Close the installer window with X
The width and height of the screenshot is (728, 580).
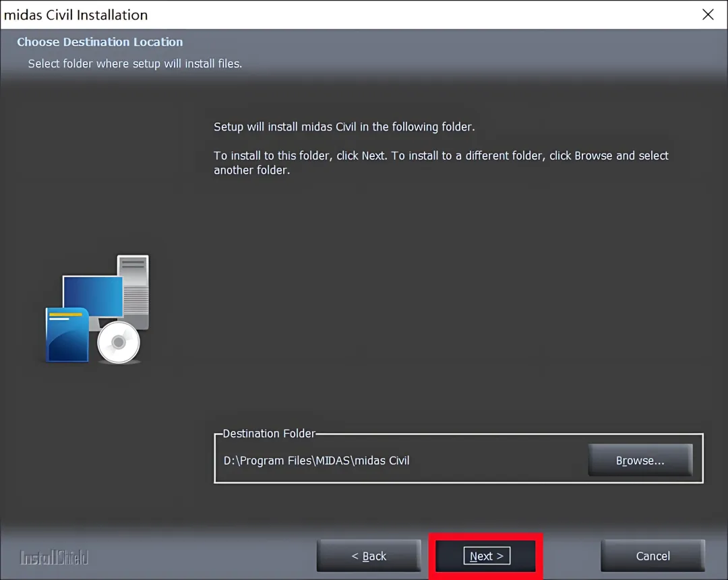(x=708, y=14)
